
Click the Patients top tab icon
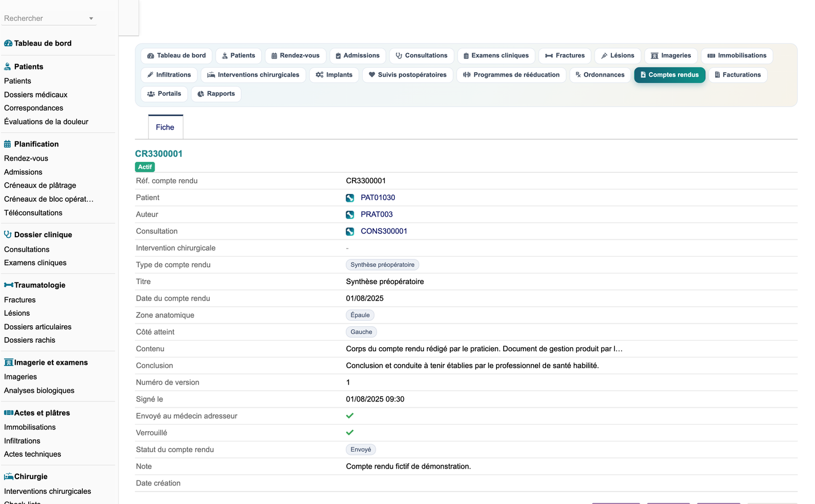[x=224, y=56]
